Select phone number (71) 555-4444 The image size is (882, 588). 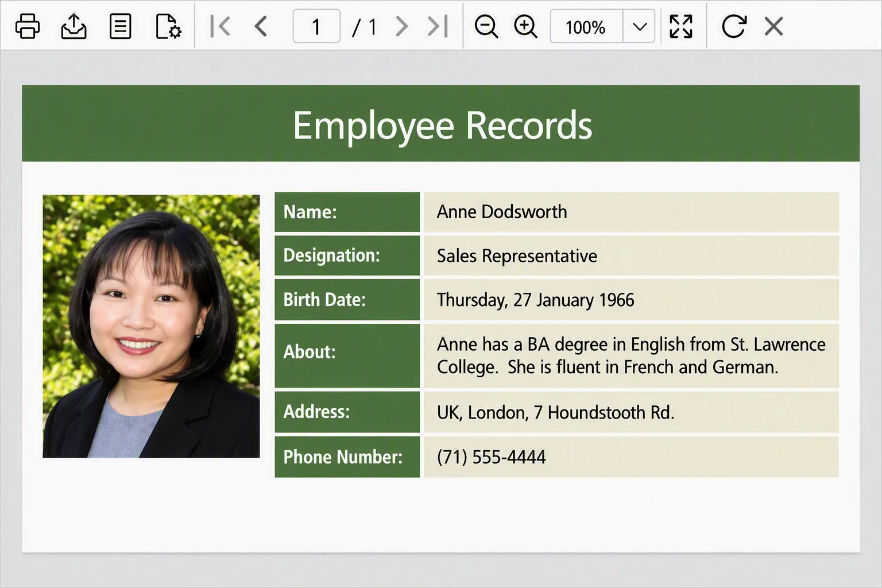491,457
